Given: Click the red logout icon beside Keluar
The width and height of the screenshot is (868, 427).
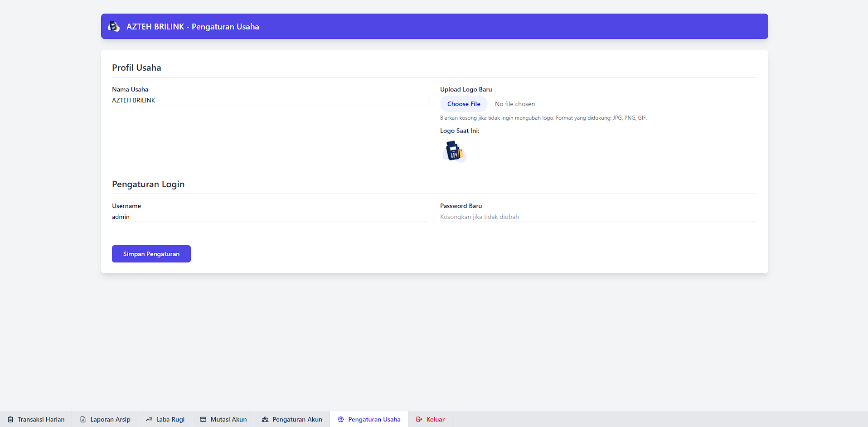Looking at the screenshot, I should (x=419, y=419).
